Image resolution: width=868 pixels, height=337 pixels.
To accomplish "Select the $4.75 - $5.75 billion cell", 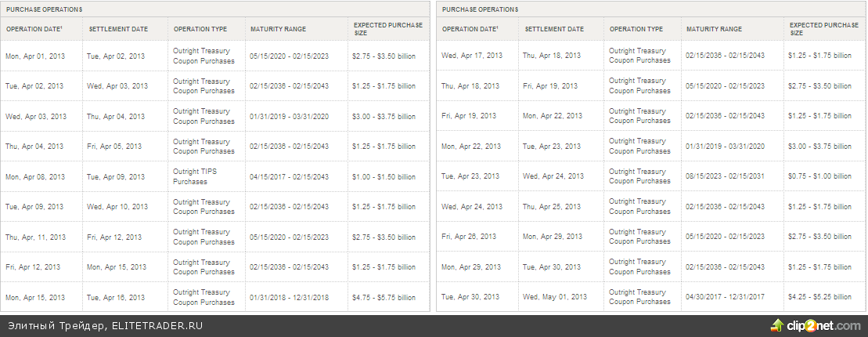I will tap(384, 298).
